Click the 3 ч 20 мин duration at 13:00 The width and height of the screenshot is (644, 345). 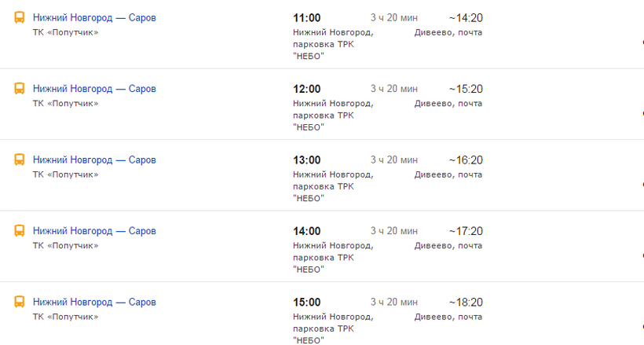(x=394, y=160)
